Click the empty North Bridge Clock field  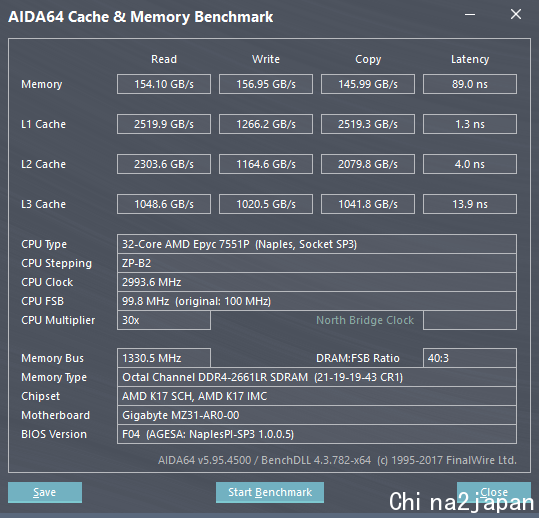coord(470,320)
